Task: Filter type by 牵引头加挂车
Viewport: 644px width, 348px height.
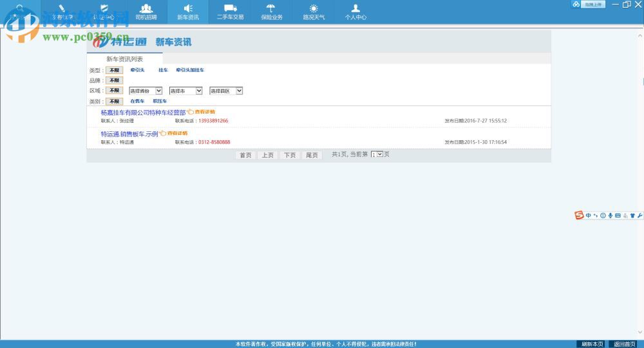Action: 190,70
